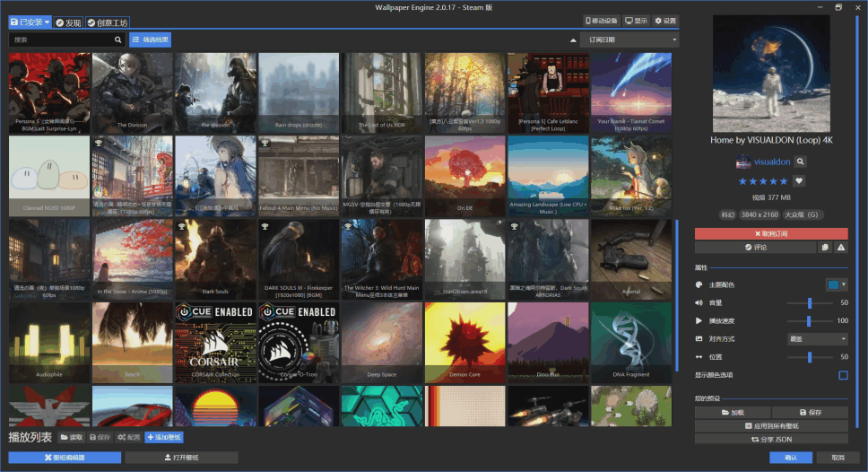Image resolution: width=868 pixels, height=472 pixels.
Task: Toggle favorite heart icon
Action: 799,181
